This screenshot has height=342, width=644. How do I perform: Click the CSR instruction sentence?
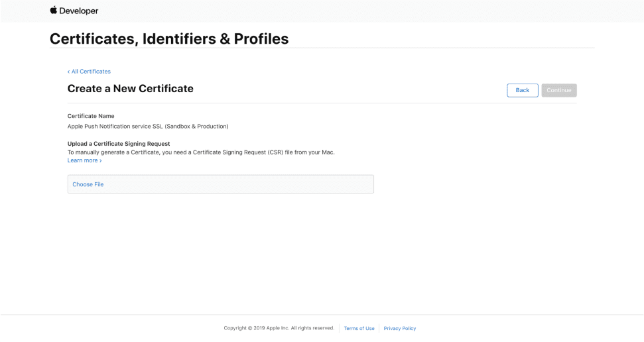pos(201,152)
